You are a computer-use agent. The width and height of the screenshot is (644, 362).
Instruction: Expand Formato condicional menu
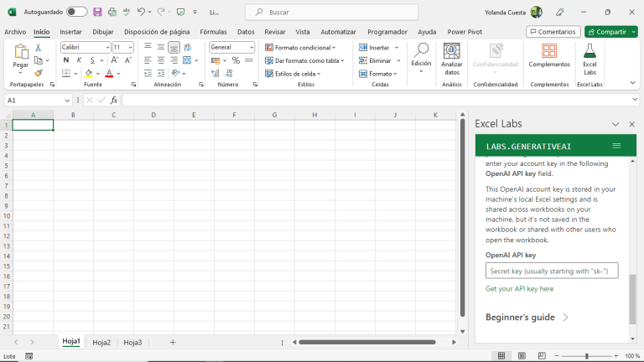[301, 48]
